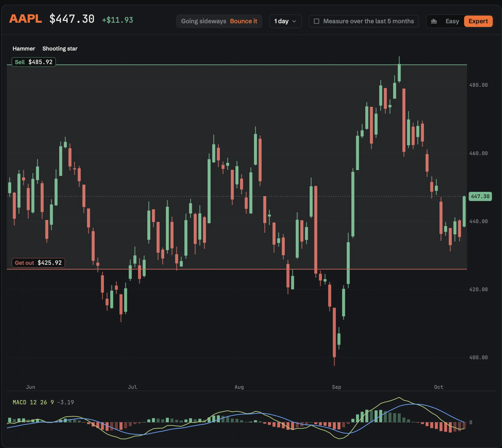Click the bar chart icon beside Easy
The height and width of the screenshot is (448, 502).
434,21
